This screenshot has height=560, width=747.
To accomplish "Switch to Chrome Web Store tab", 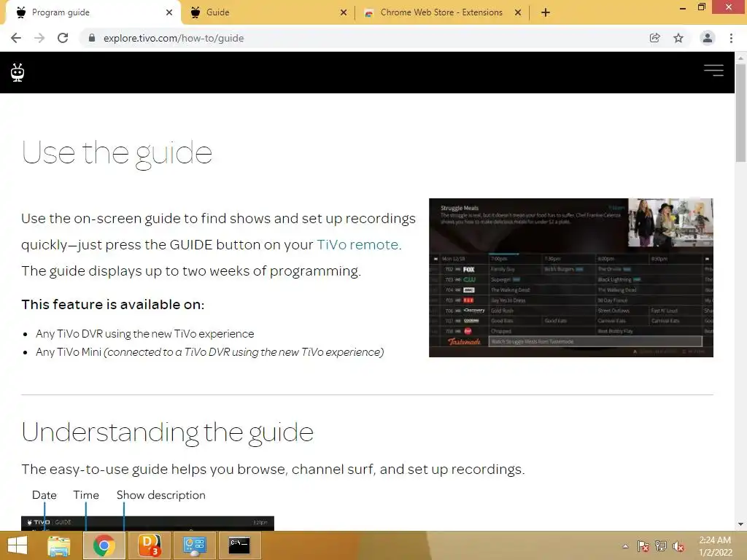I will point(441,12).
